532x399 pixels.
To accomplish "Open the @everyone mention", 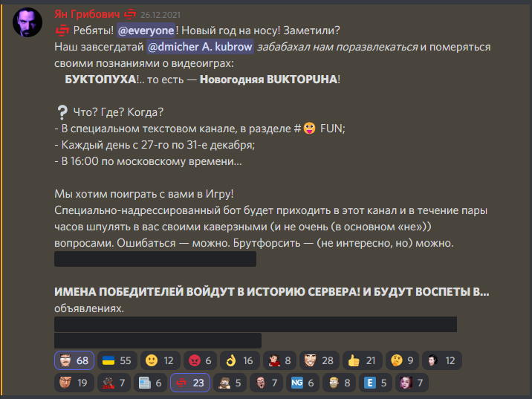I will tap(146, 30).
